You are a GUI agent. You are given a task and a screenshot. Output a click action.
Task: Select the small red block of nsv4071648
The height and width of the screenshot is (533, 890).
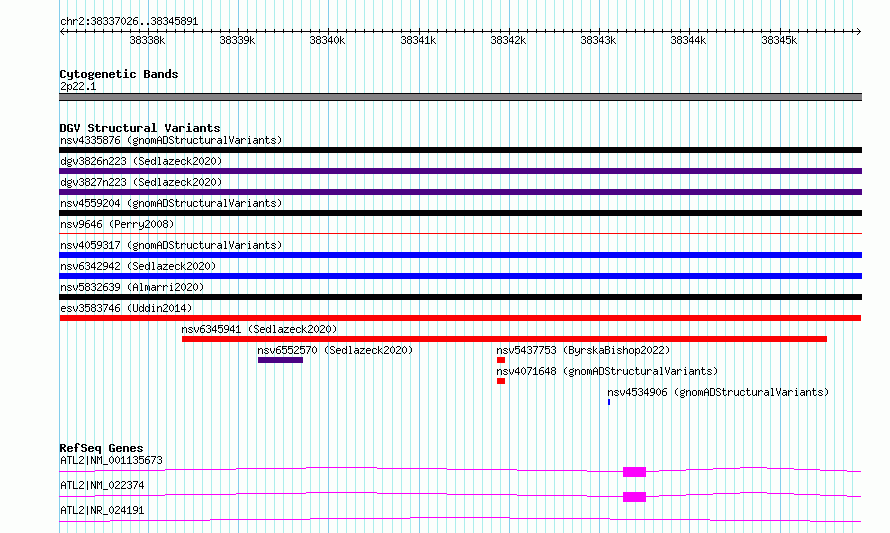point(501,381)
